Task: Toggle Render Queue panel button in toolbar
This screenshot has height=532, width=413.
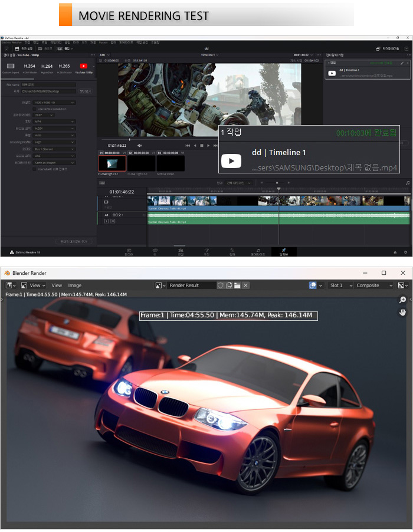Action: pyautogui.click(x=387, y=49)
